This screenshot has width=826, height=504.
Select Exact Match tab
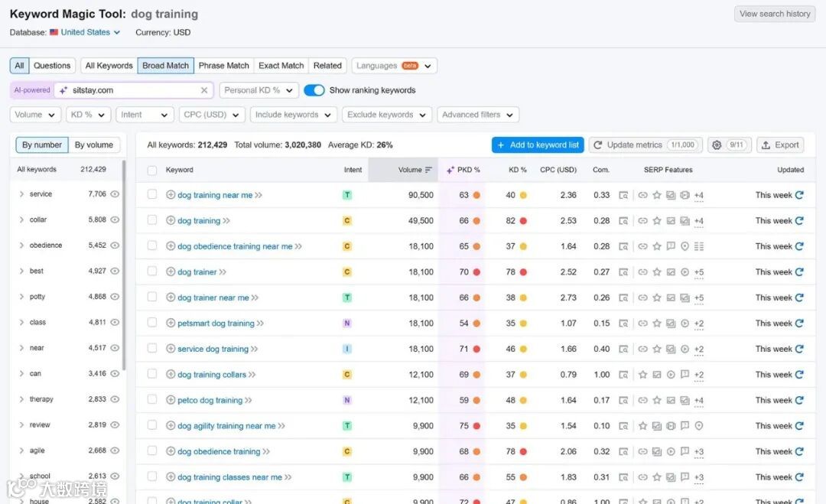pyautogui.click(x=281, y=65)
